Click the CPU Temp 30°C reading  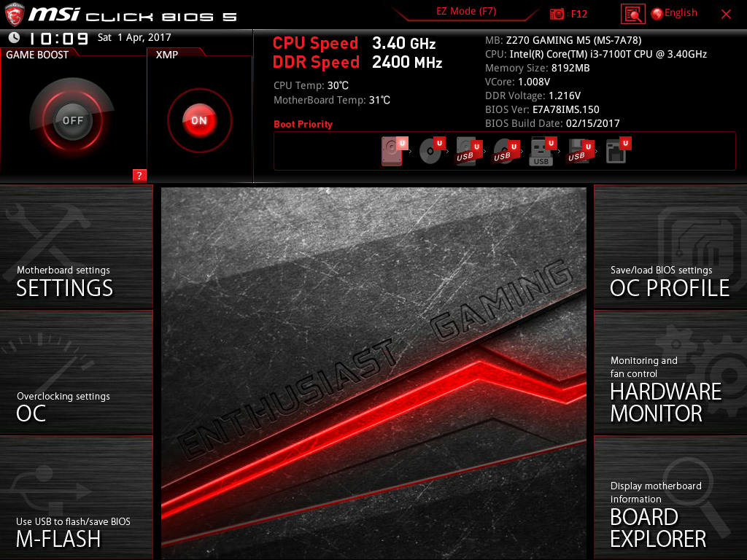coord(311,86)
